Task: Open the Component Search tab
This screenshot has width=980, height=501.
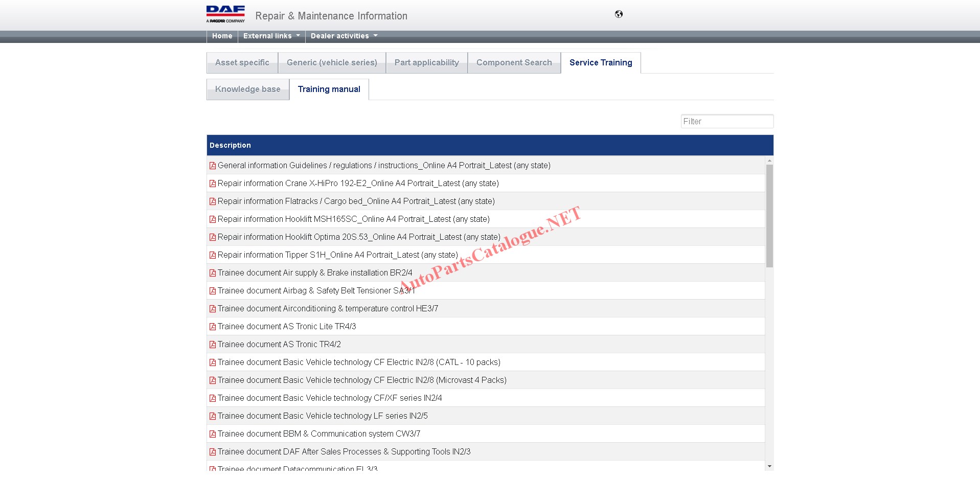Action: tap(514, 62)
